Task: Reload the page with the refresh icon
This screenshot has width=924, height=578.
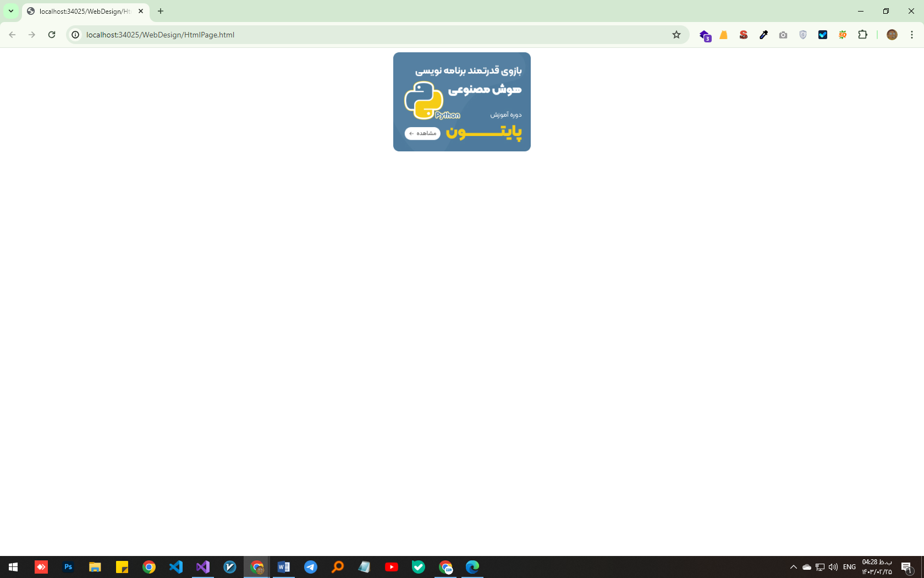Action: click(52, 35)
